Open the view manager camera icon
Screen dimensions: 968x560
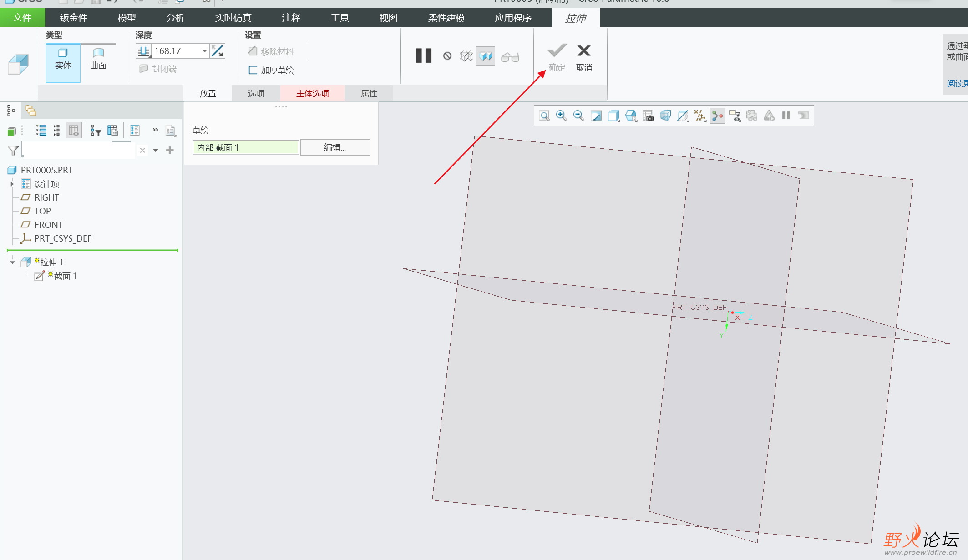tap(648, 116)
